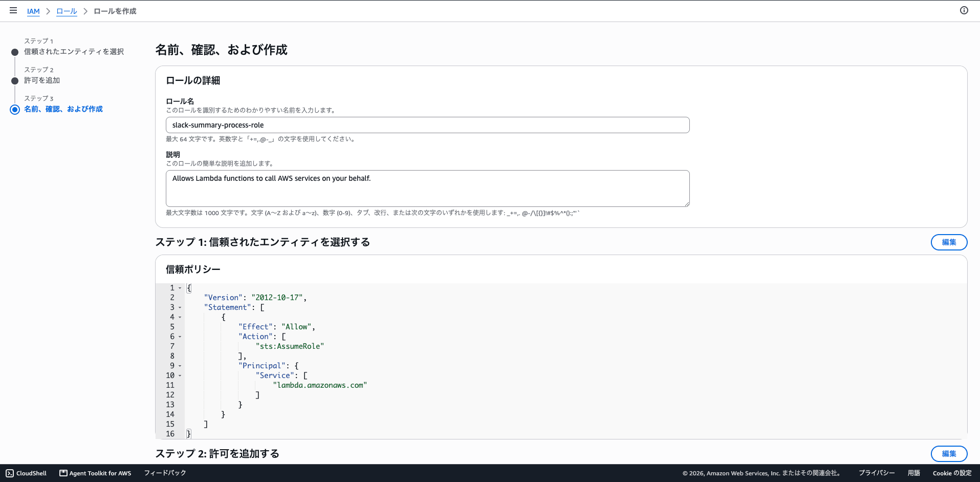This screenshot has width=980, height=482.
Task: Click 編集 button for ステップ 2
Action: 949,454
